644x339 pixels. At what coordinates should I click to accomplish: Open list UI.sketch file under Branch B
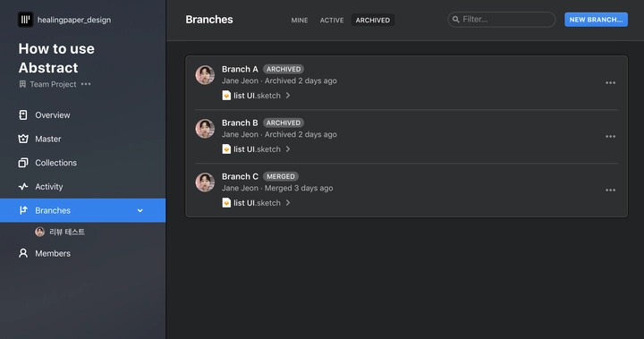(257, 149)
